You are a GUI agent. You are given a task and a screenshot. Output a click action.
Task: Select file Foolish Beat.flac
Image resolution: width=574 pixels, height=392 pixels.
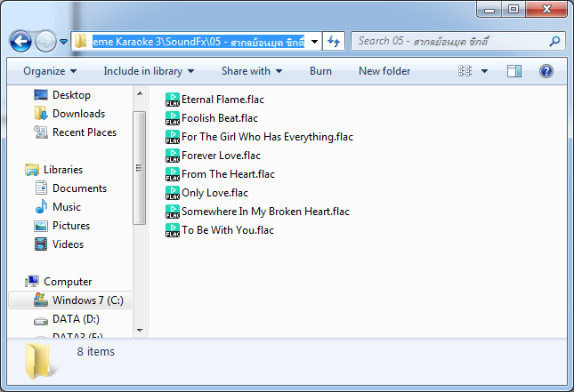click(x=220, y=118)
